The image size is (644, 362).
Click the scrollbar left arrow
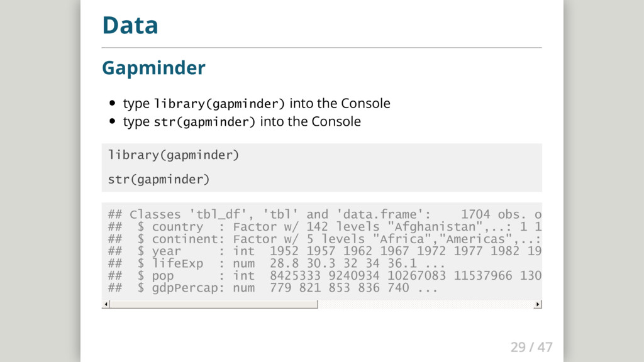point(106,305)
